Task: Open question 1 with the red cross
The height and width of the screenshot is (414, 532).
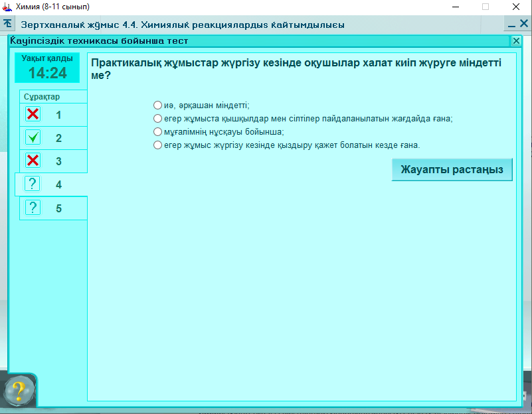Action: [x=33, y=114]
